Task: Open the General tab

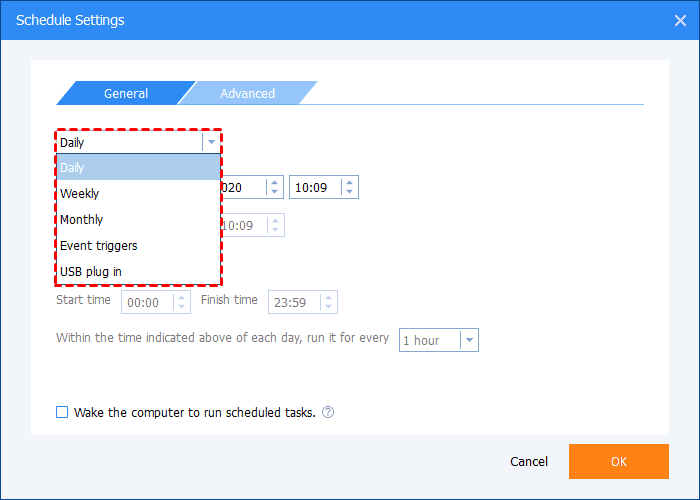Action: point(125,93)
